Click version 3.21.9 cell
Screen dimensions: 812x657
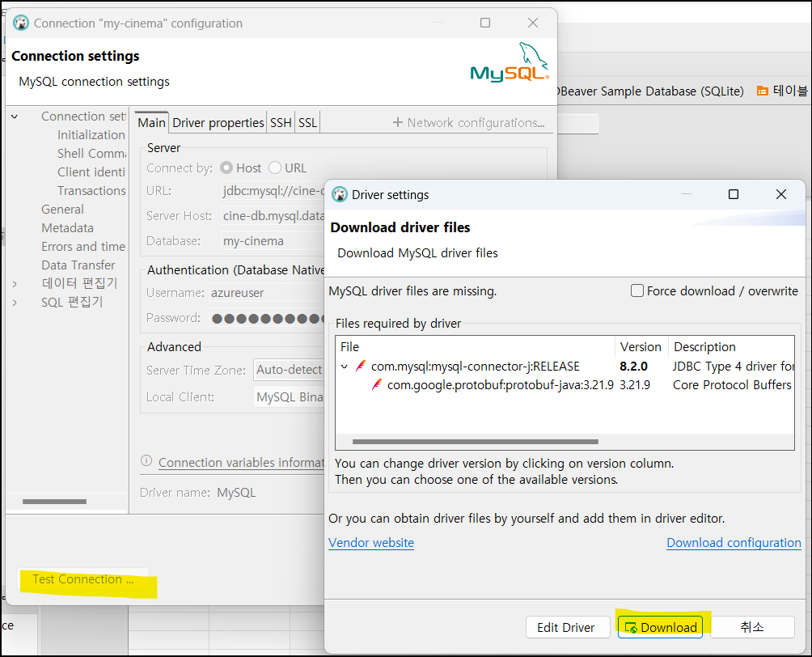click(635, 385)
